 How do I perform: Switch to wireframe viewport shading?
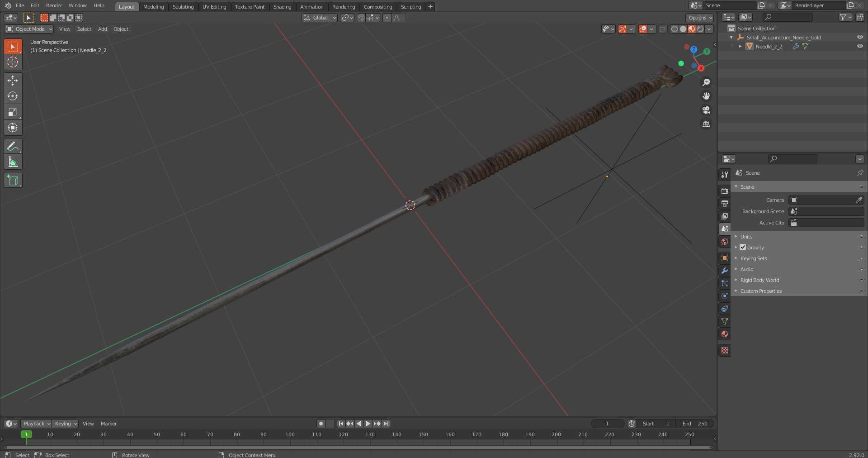[x=674, y=29]
